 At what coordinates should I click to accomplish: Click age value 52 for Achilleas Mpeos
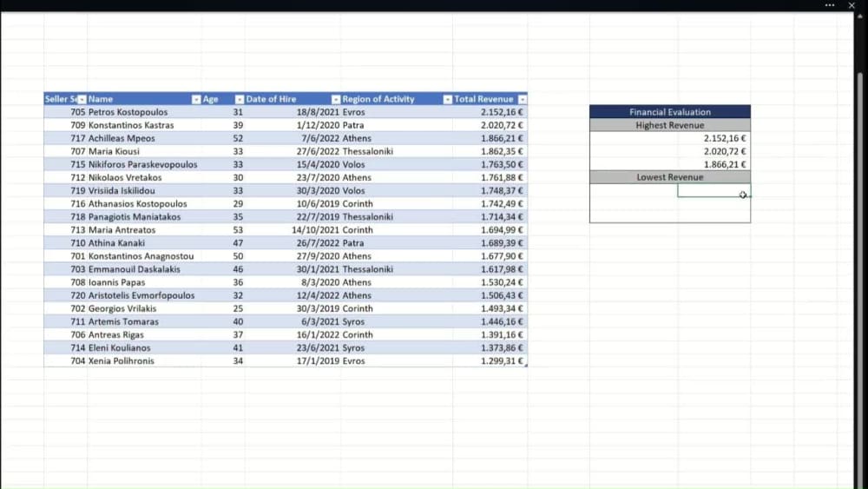224,138
